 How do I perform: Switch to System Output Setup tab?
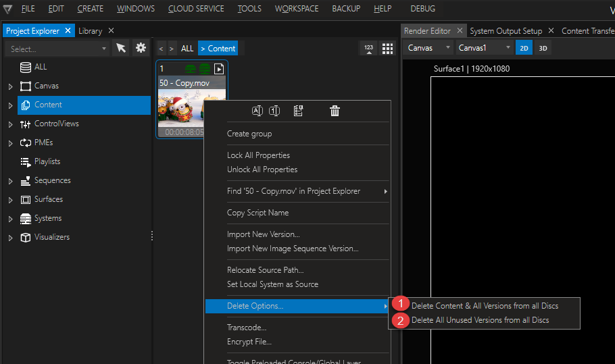pyautogui.click(x=506, y=31)
